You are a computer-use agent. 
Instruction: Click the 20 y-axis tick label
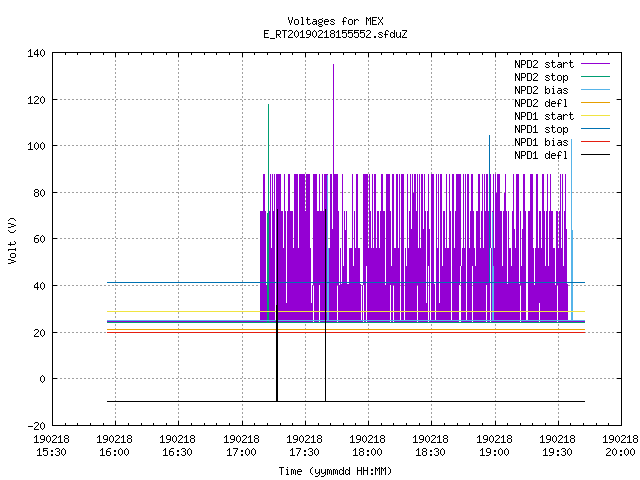point(39,333)
